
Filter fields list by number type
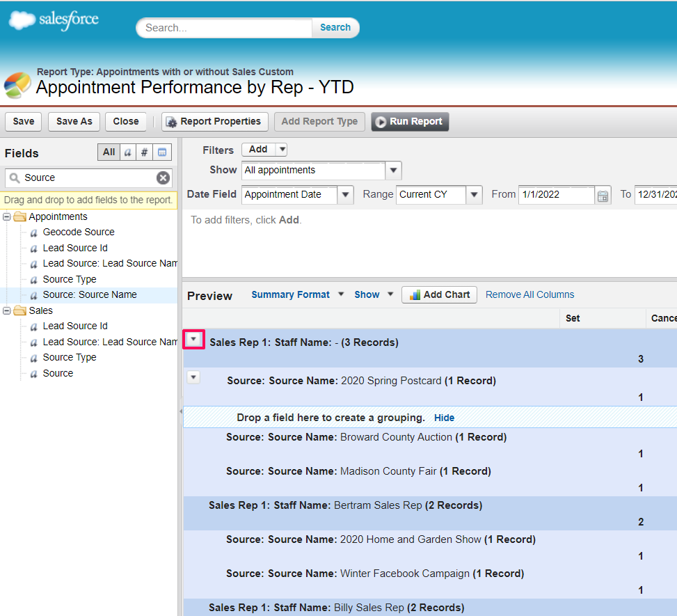tap(144, 152)
